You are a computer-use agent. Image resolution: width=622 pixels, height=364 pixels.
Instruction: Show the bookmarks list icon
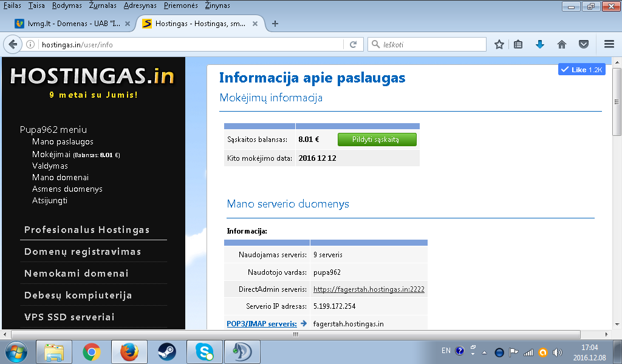coord(518,44)
